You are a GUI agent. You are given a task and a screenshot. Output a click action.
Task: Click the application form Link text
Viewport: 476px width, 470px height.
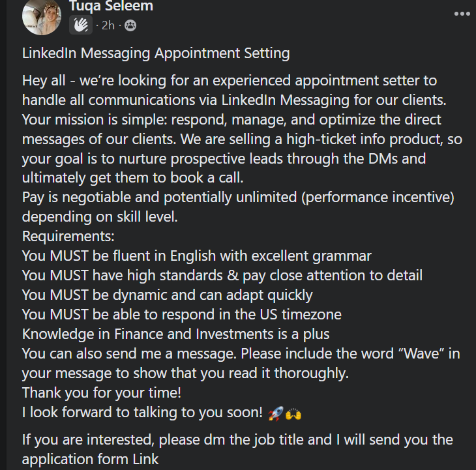coord(90,460)
